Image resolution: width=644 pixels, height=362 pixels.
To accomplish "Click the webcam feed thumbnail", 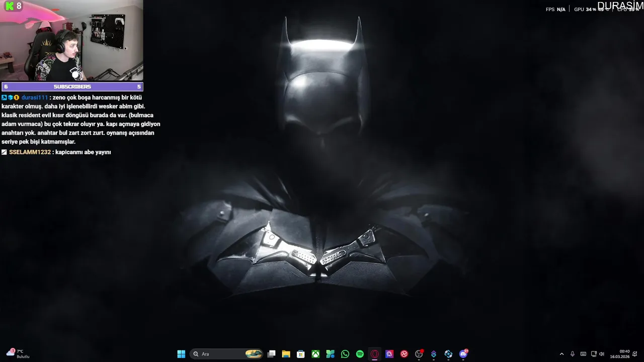I will pos(71,40).
